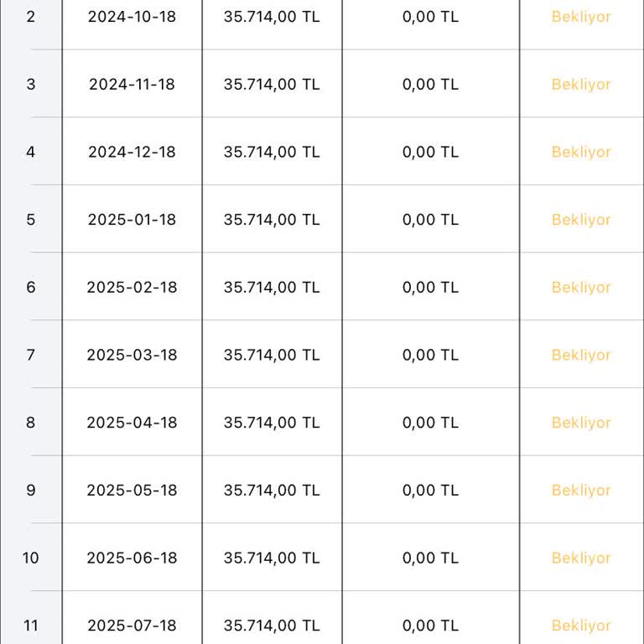Select the 2025-05-18 due date
This screenshot has width=644, height=644.
coord(132,491)
